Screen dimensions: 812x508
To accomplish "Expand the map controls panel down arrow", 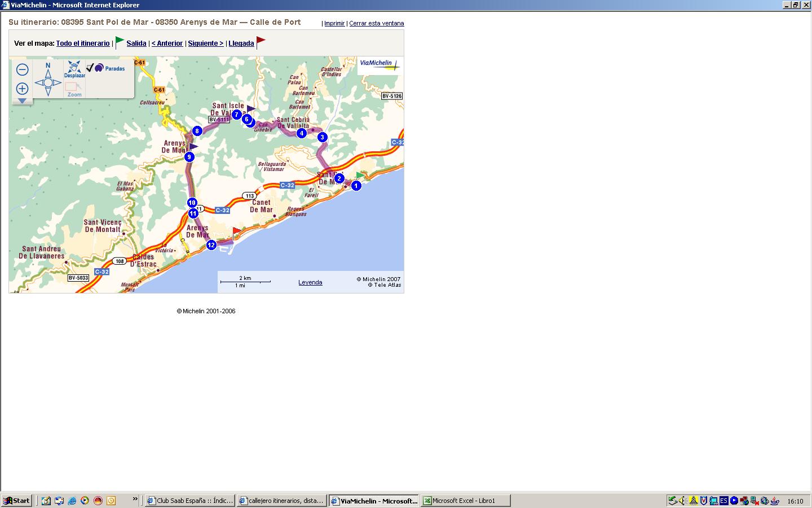I will (22, 101).
